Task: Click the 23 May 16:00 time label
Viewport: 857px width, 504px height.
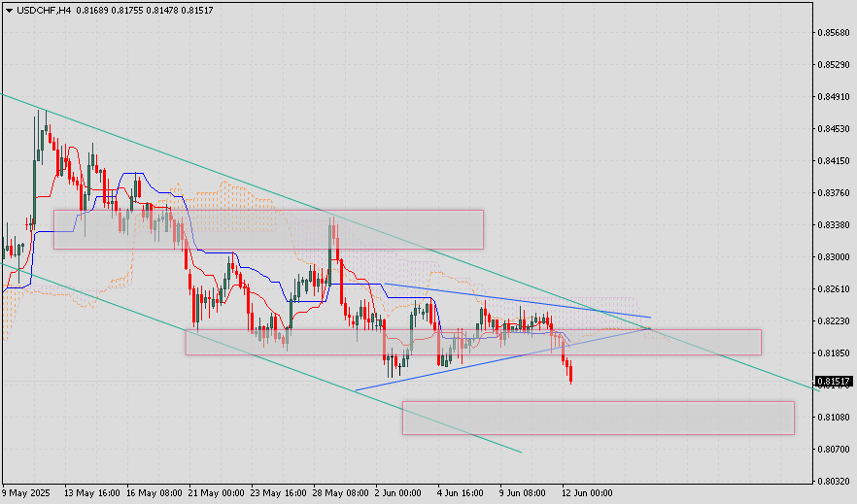Action: (x=278, y=493)
